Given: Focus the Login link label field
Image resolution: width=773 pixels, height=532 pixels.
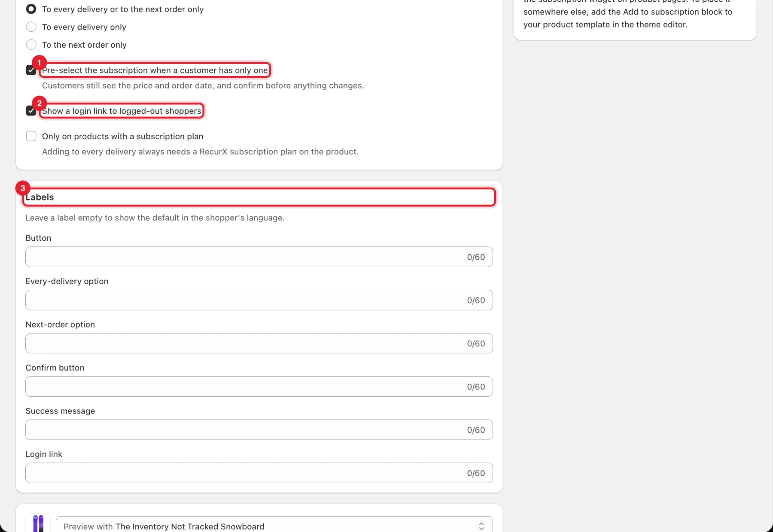Looking at the screenshot, I should click(x=259, y=473).
